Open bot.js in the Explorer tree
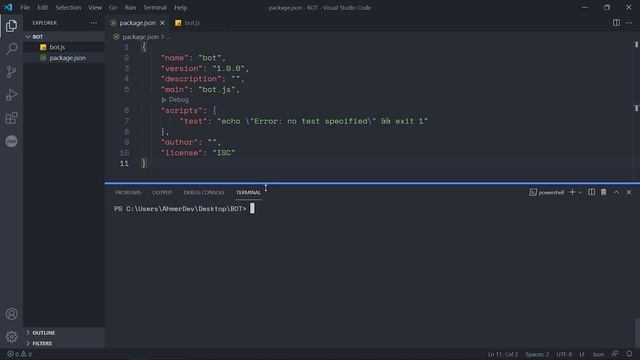This screenshot has width=640, height=360. coord(64,47)
